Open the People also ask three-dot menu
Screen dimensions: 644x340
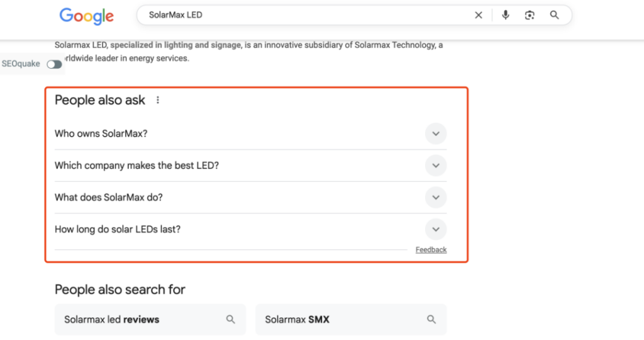coord(158,100)
